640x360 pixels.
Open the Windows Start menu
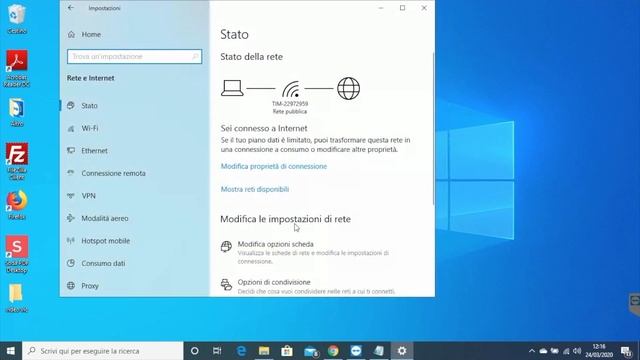[x=11, y=351]
